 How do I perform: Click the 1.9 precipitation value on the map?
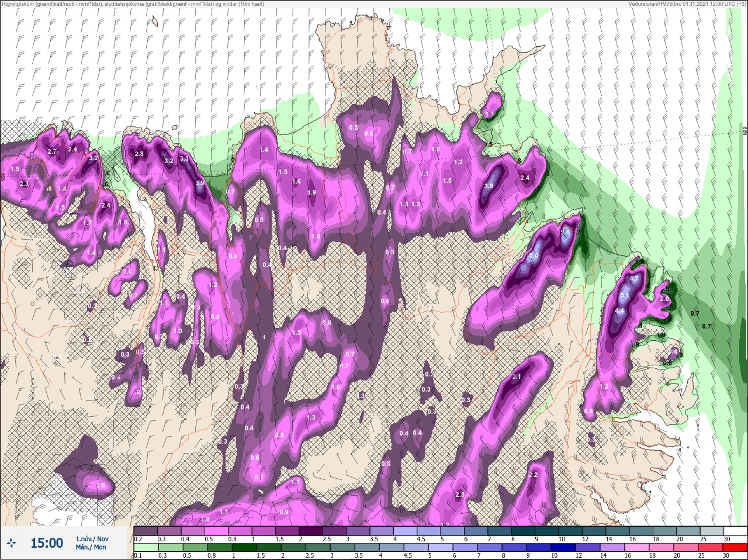click(x=312, y=192)
